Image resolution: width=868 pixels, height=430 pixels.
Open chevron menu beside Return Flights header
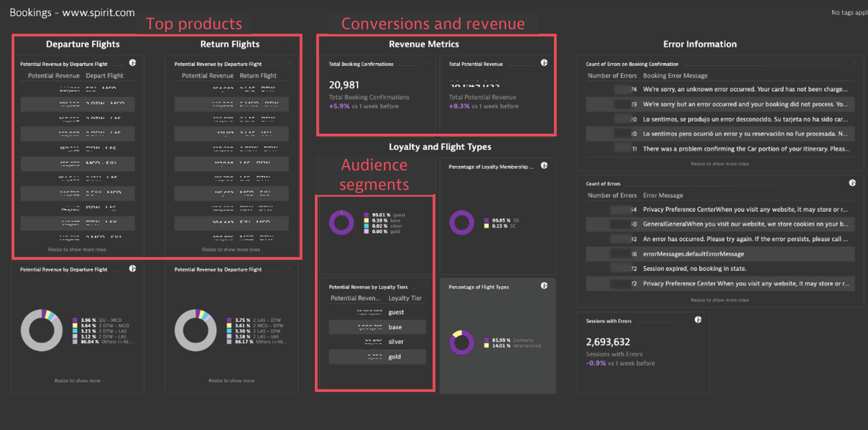click(x=289, y=45)
